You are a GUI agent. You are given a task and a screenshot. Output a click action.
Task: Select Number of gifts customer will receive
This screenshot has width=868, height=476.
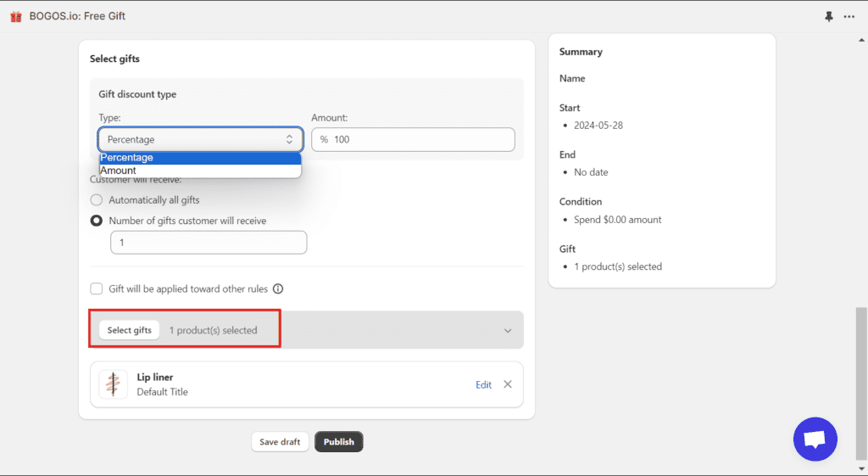pos(97,221)
